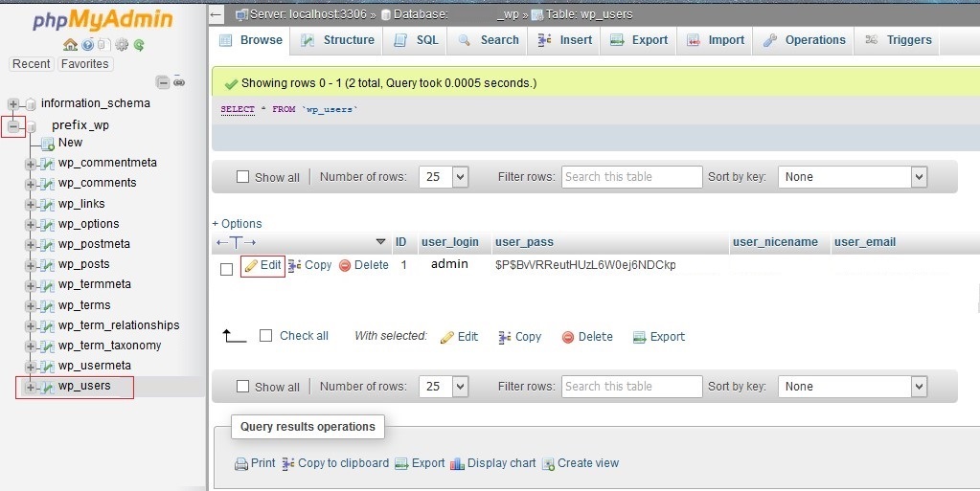
Task: Expand the wp_links table node
Action: point(30,205)
